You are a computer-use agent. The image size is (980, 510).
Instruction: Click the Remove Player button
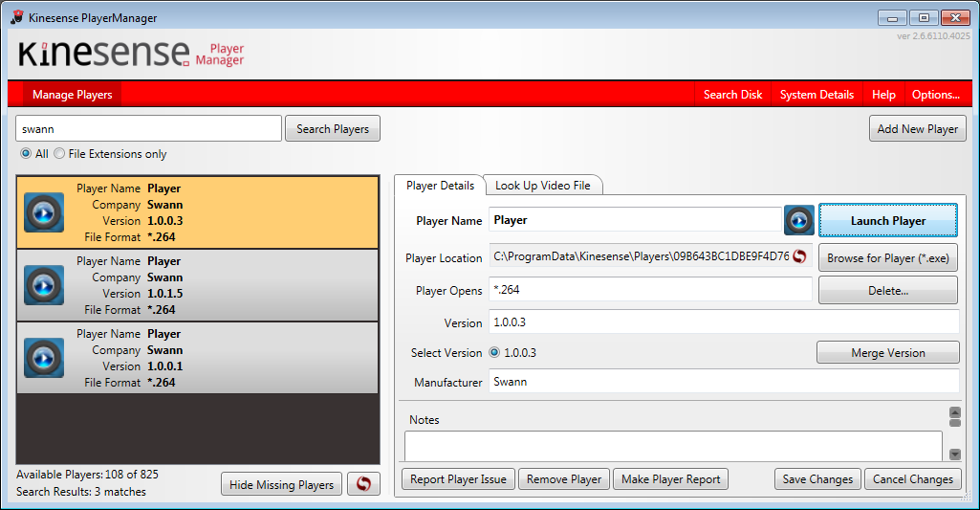tap(564, 479)
